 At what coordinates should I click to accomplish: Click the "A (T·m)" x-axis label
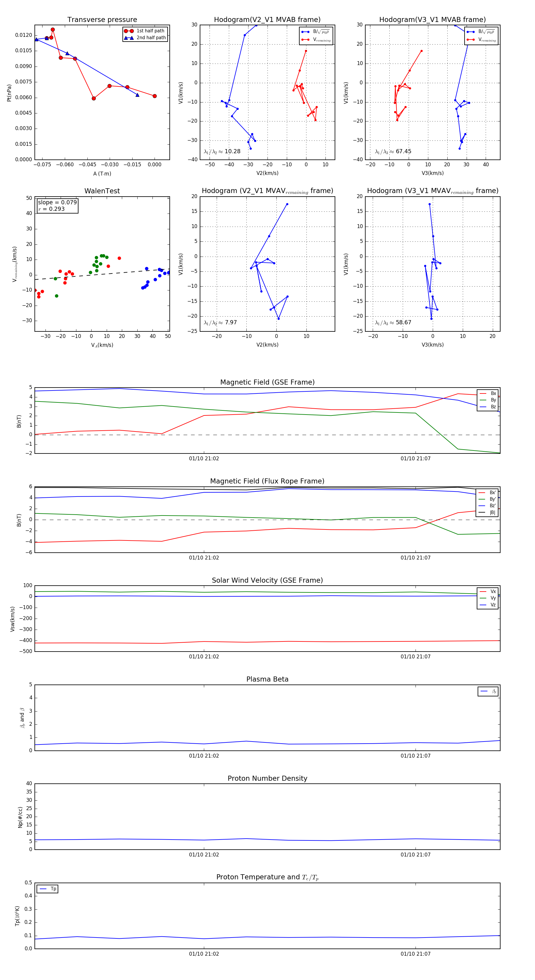(x=102, y=173)
